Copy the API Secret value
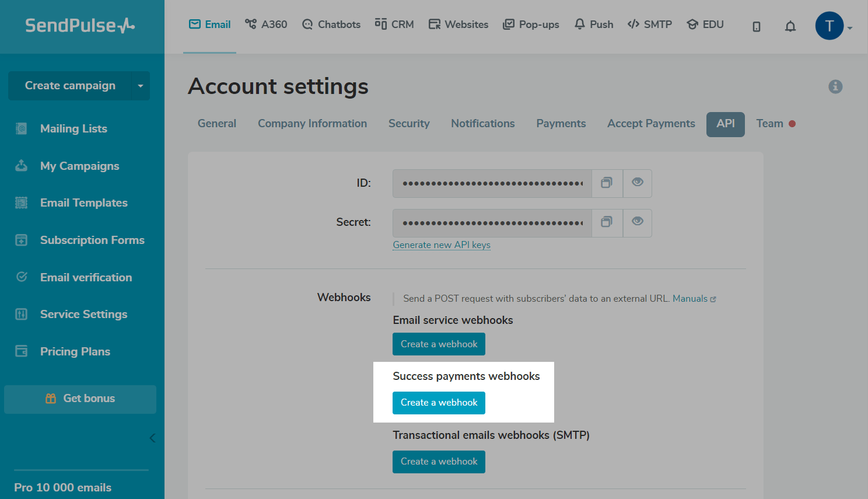 tap(607, 222)
